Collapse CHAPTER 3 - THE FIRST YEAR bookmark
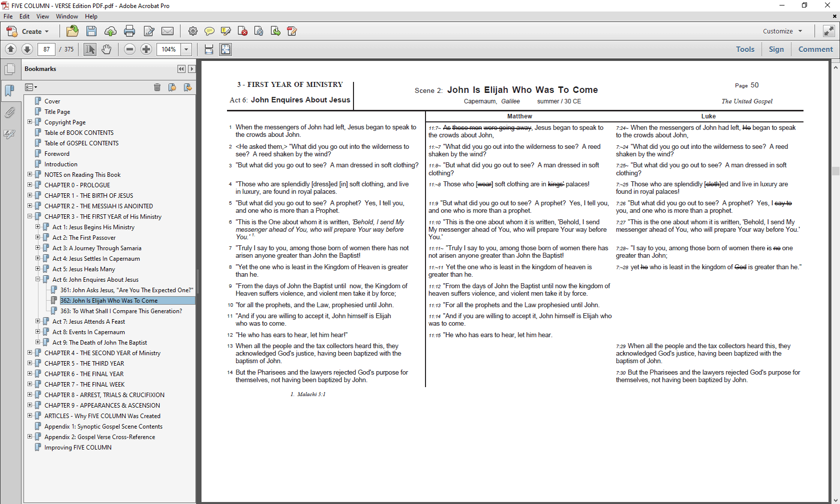 29,216
